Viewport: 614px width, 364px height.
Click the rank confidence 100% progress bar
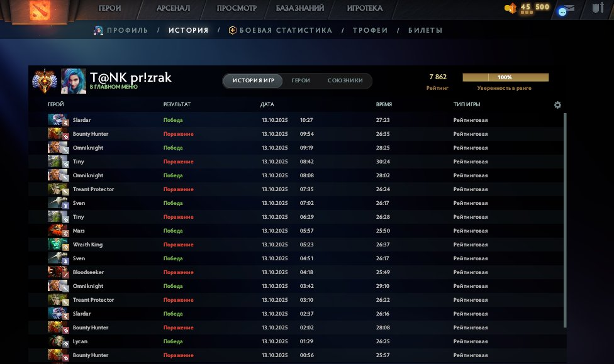click(505, 77)
